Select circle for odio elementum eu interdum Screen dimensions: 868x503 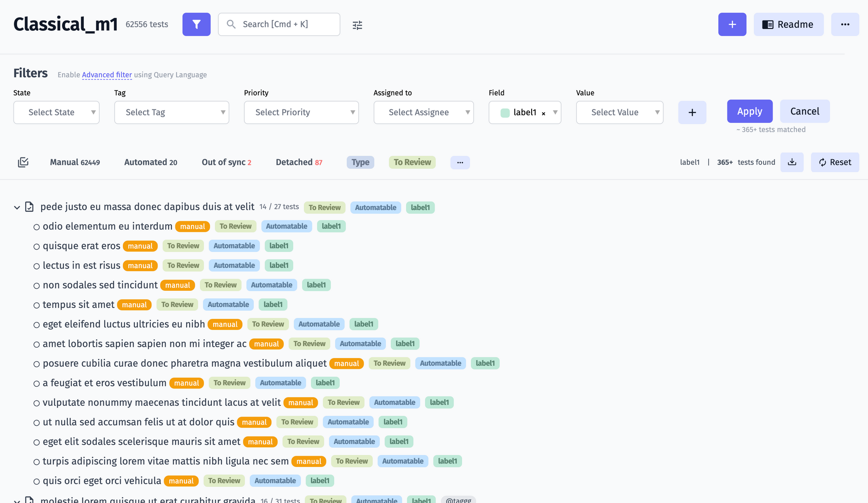(36, 227)
